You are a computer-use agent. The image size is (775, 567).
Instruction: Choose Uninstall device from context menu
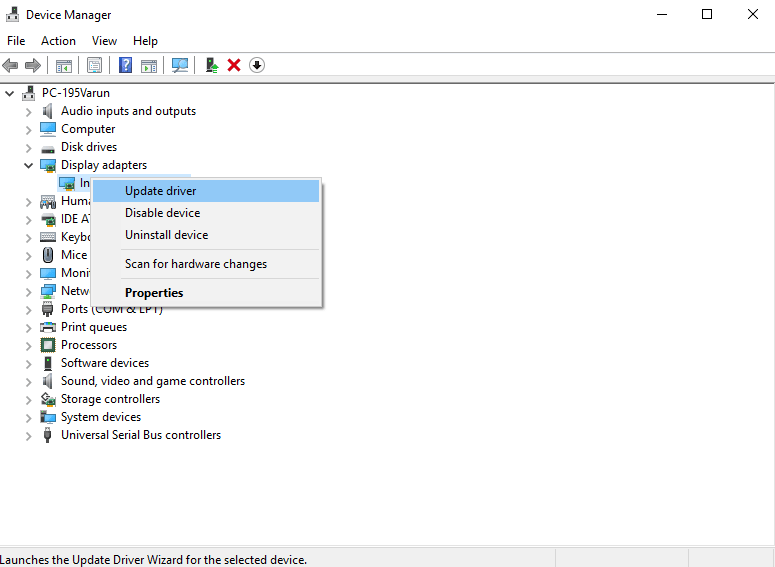206,235
